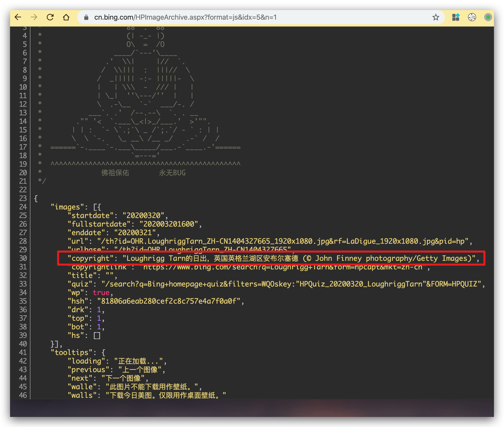Screen dimensions: 504x427
Task: Click line number 23 in gutter
Action: click(x=23, y=198)
